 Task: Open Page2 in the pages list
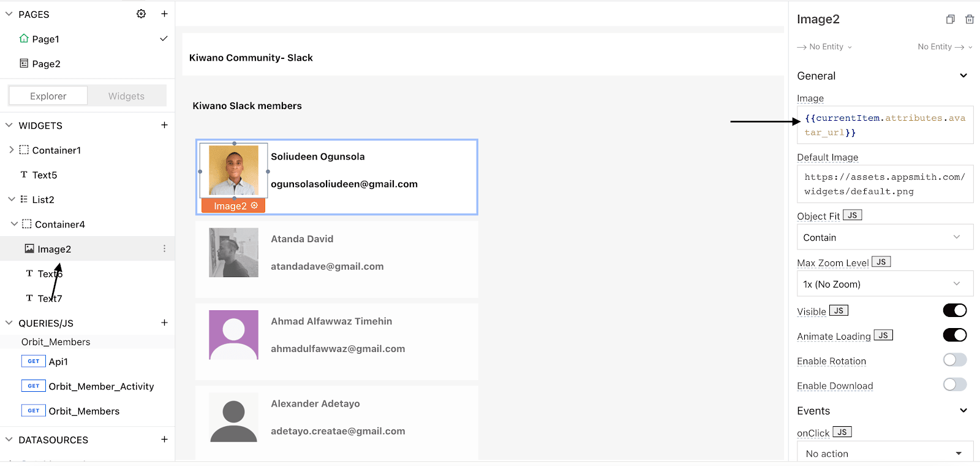46,64
